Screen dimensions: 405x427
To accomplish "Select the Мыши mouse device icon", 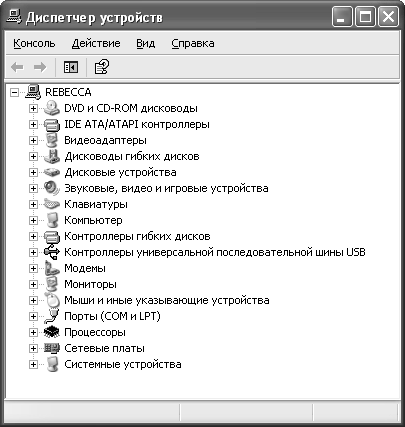I will 52,300.
